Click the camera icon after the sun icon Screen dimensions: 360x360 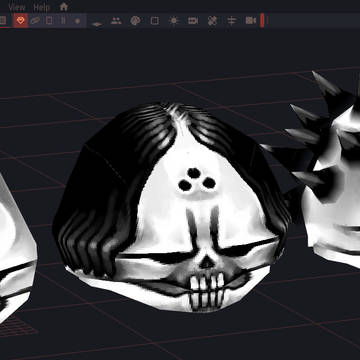click(193, 21)
